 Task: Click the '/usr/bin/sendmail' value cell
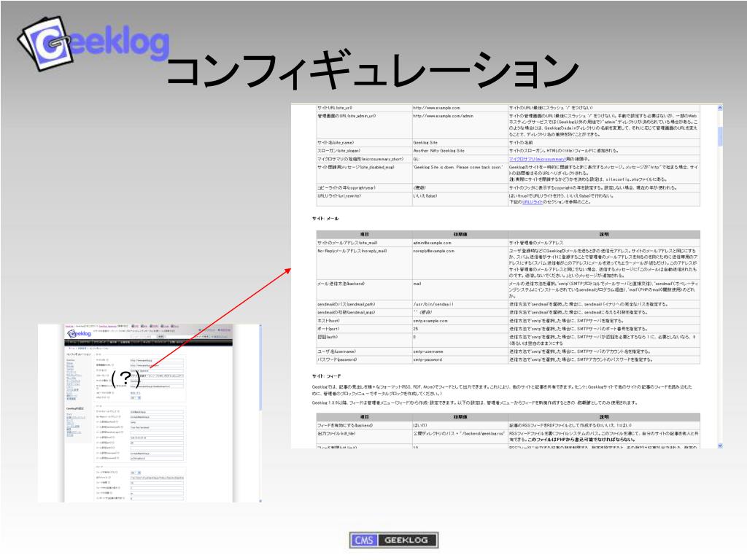pyautogui.click(x=460, y=304)
